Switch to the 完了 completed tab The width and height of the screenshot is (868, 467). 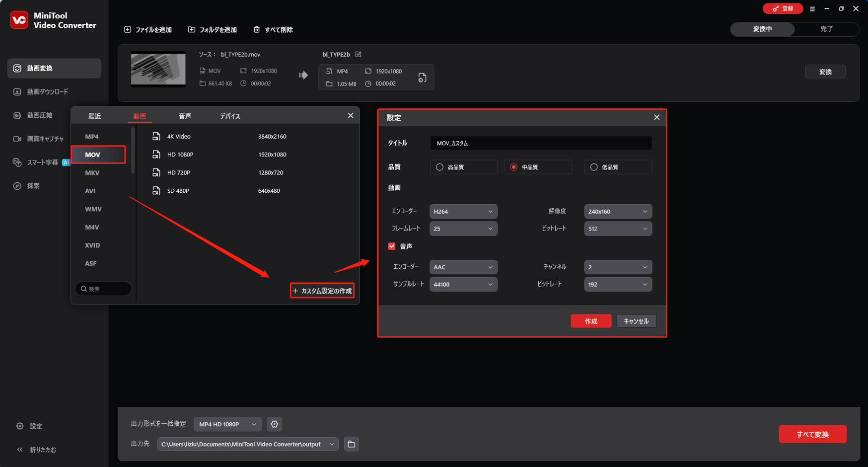[x=826, y=29]
